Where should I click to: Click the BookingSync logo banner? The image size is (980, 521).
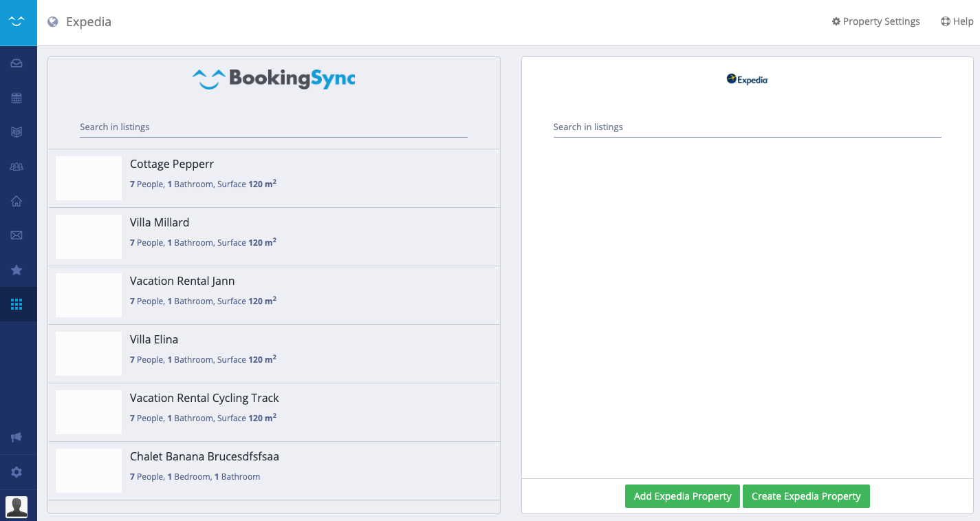click(x=274, y=79)
